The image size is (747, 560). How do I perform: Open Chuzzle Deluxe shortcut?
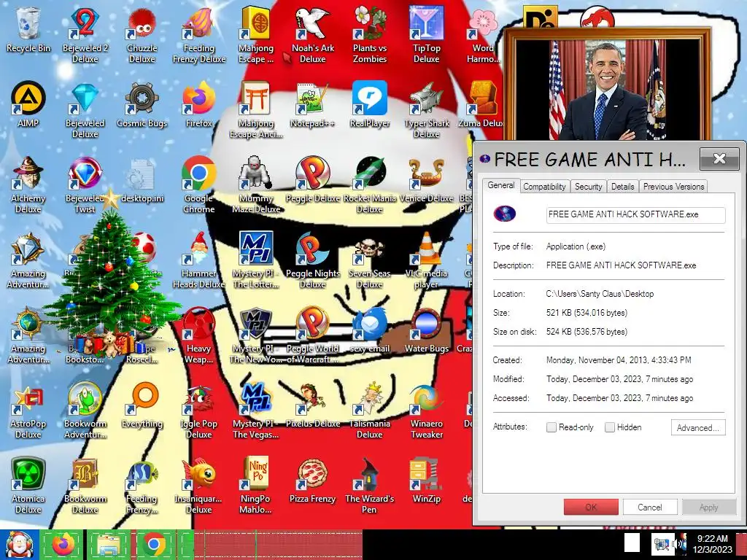tap(142, 34)
